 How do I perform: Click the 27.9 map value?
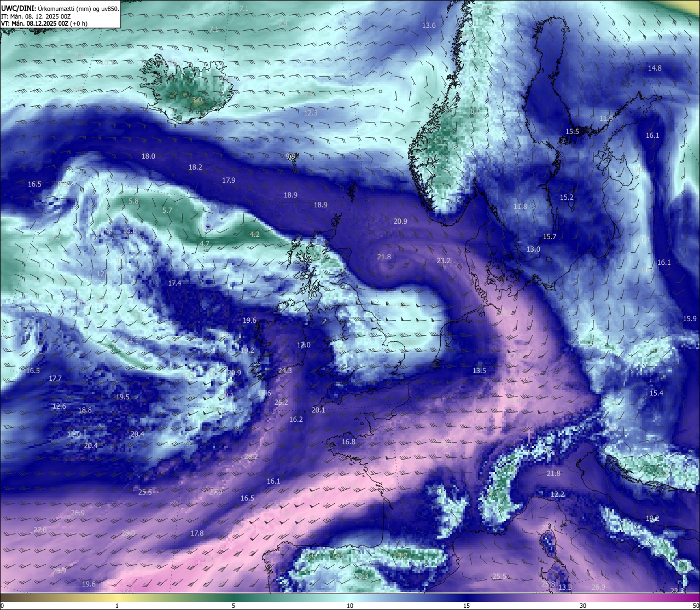215,492
